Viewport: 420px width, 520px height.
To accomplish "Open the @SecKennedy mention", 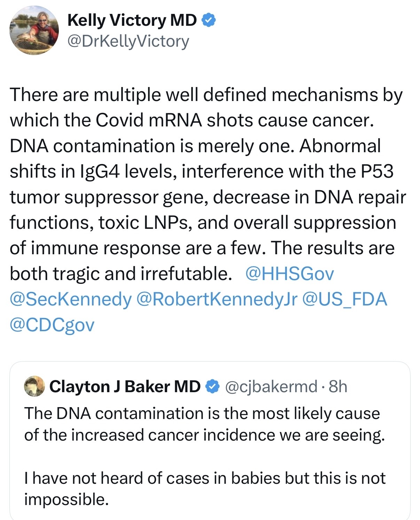I will [71, 299].
